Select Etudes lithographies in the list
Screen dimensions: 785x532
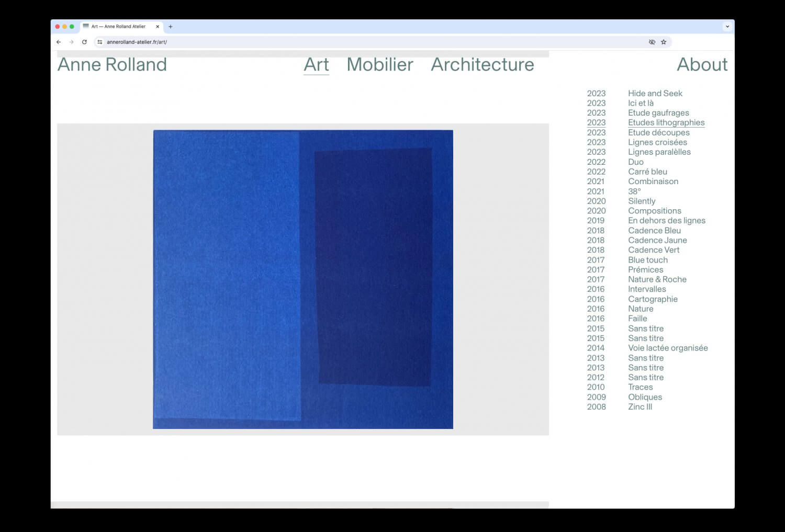click(x=666, y=122)
